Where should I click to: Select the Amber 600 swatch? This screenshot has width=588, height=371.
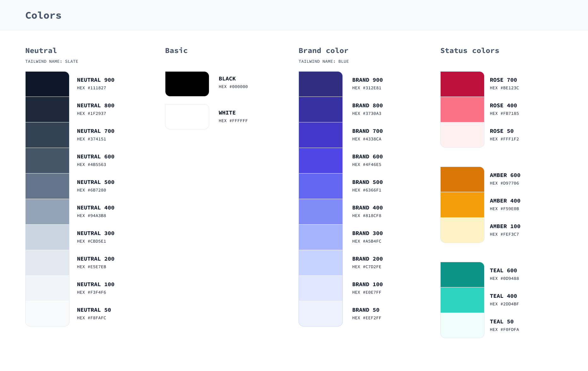pos(462,179)
